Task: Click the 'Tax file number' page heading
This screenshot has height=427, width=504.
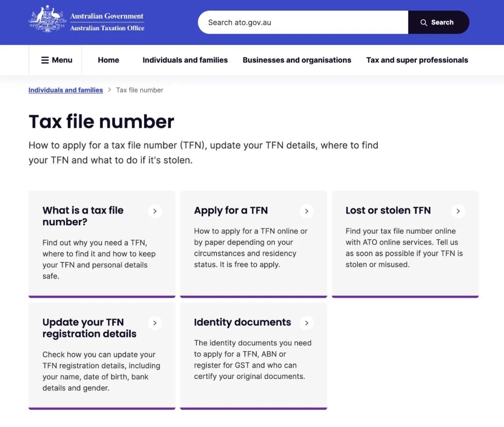Action: [101, 121]
